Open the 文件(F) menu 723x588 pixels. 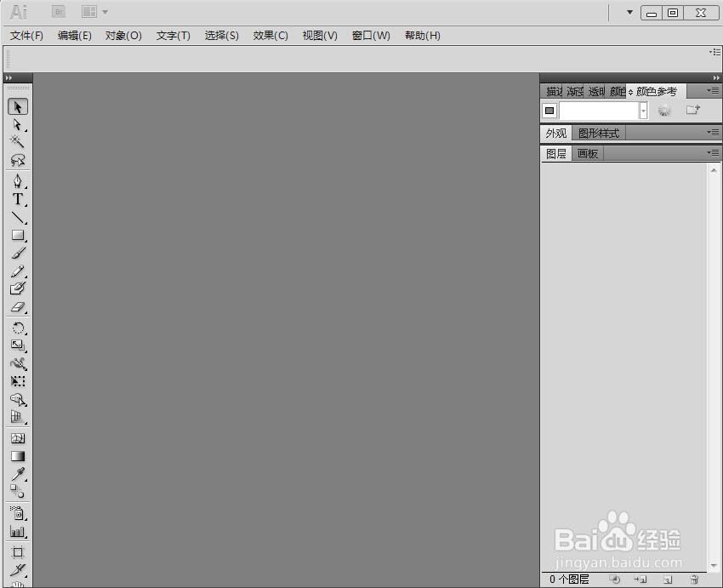coord(26,36)
